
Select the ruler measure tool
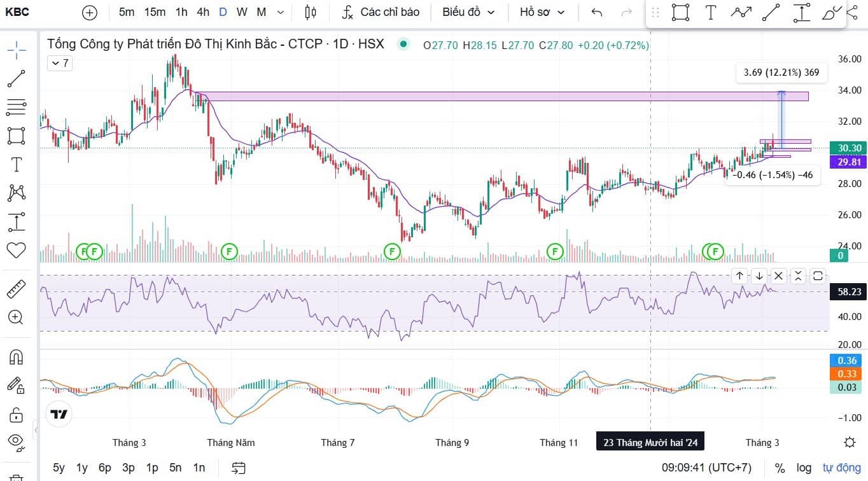point(16,289)
